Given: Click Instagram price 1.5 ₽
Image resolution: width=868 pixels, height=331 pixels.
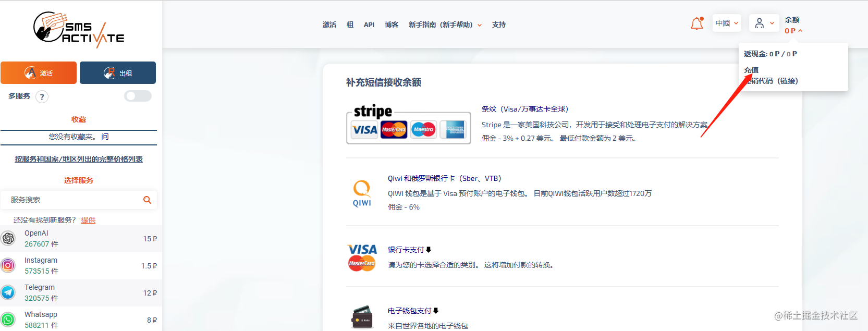Looking at the screenshot, I should tap(149, 266).
